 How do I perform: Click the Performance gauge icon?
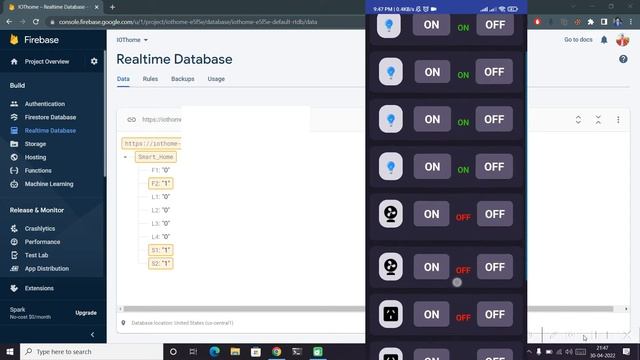14,242
